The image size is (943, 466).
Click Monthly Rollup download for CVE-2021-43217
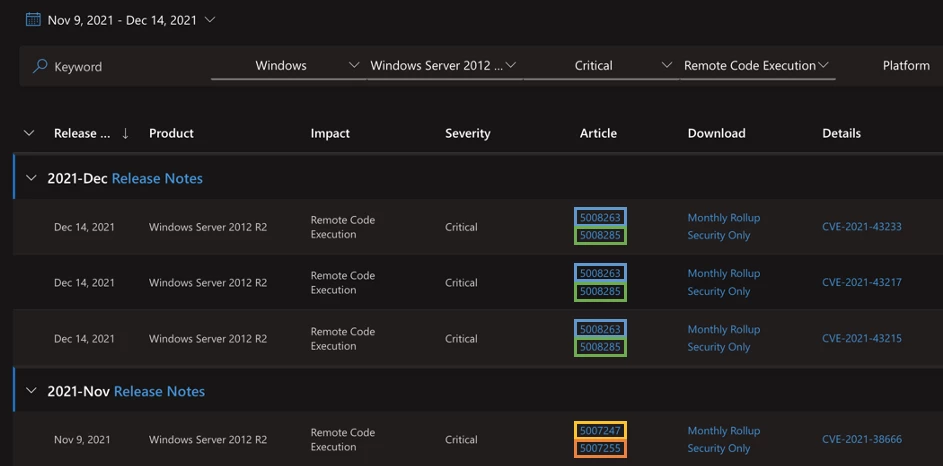(723, 273)
